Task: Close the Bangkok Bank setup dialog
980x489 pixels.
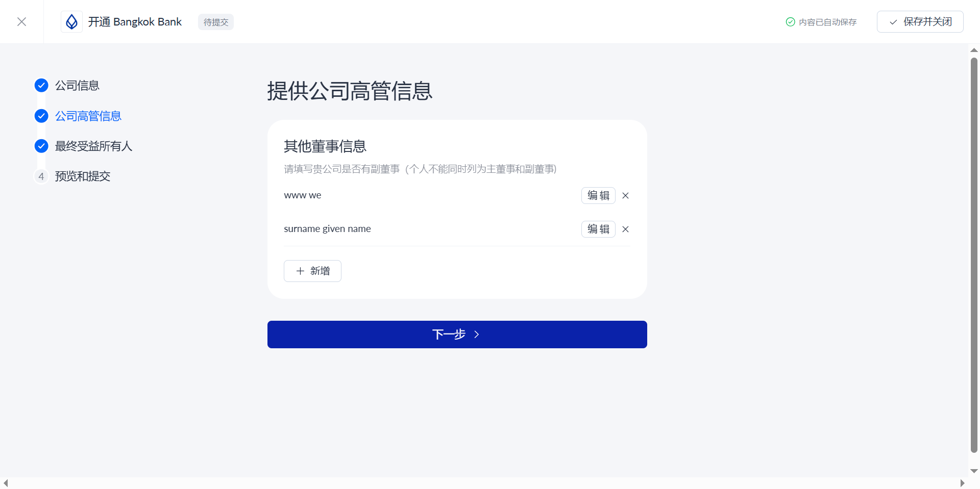Action: pyautogui.click(x=21, y=21)
